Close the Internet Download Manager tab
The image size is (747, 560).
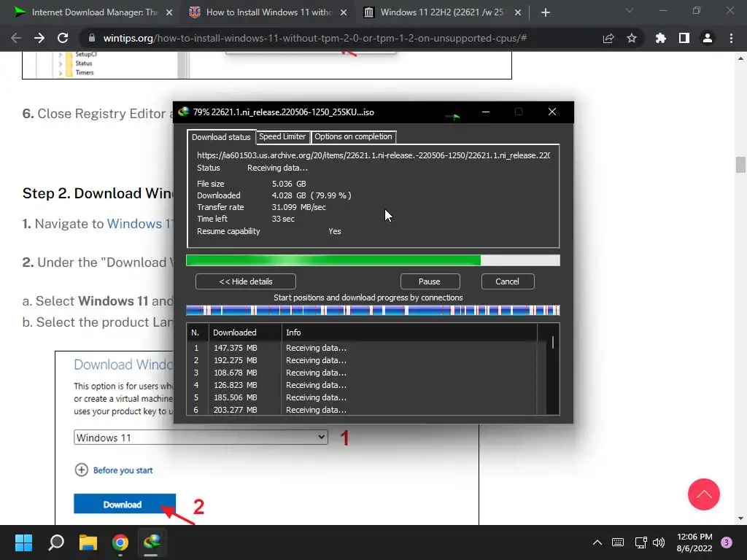coord(169,12)
